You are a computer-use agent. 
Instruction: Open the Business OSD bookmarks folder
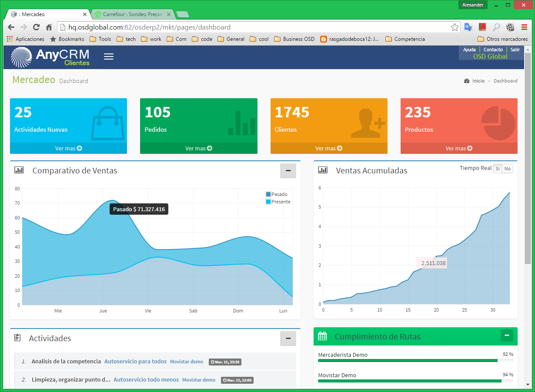point(294,39)
